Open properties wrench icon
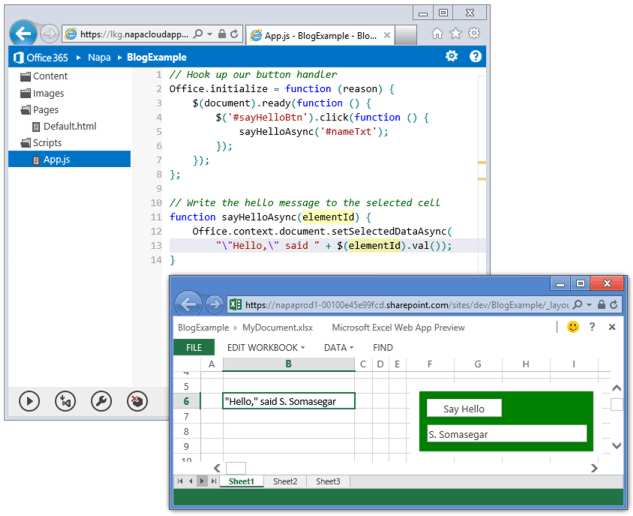This screenshot has height=516, width=633. pyautogui.click(x=101, y=401)
